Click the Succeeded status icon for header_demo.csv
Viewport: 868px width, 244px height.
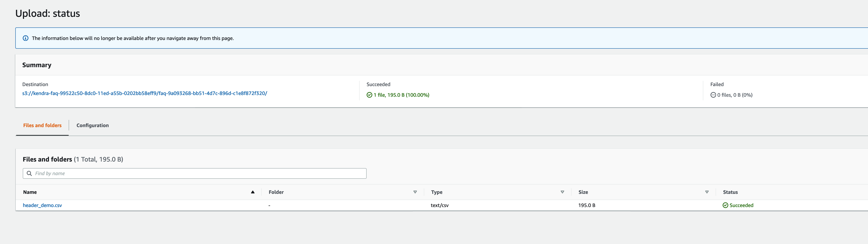click(x=725, y=205)
